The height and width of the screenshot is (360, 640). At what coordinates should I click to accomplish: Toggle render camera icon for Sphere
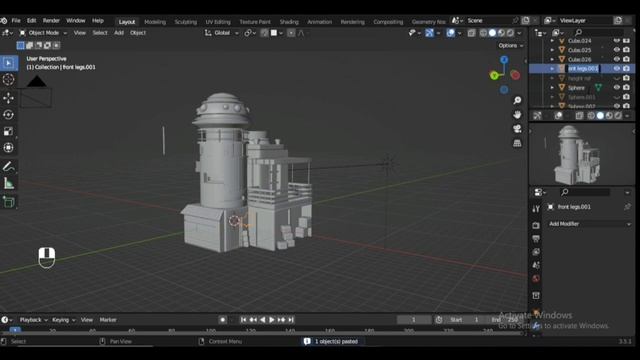627,87
